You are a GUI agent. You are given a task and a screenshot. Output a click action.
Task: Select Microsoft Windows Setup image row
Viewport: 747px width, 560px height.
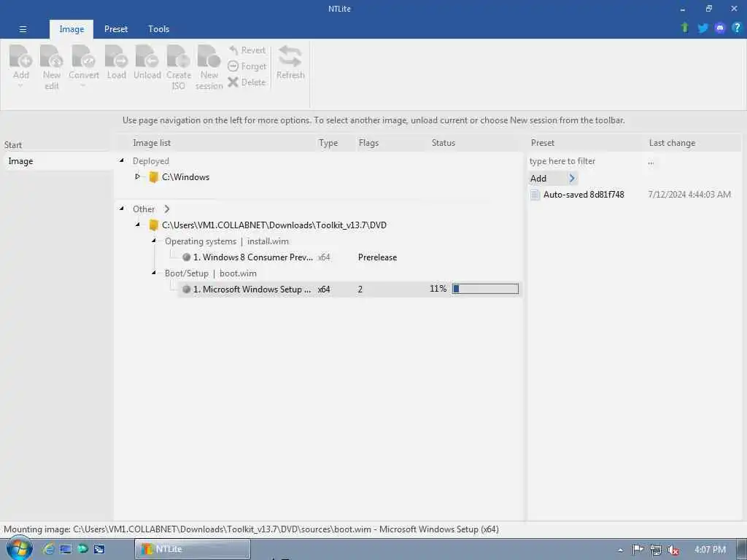pos(349,289)
